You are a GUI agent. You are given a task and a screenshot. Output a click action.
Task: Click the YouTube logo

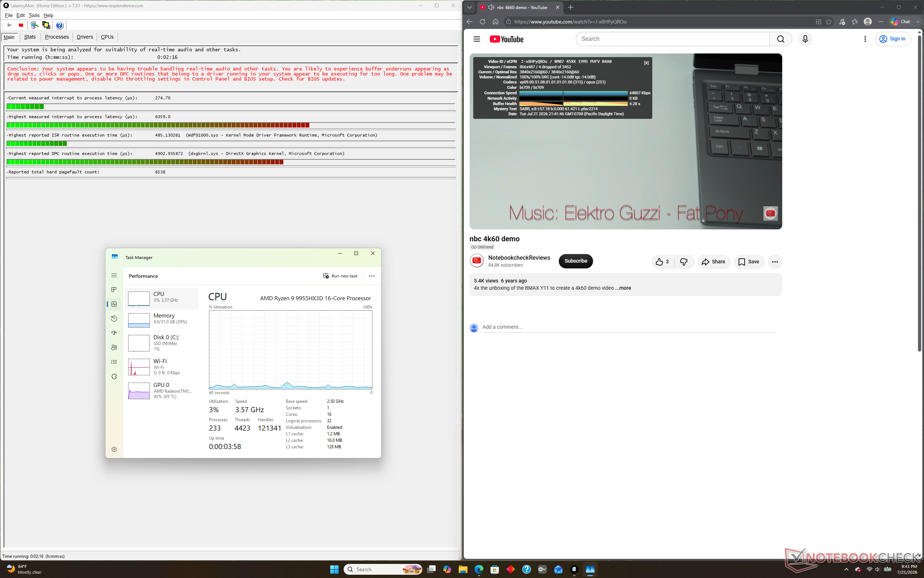(x=506, y=39)
